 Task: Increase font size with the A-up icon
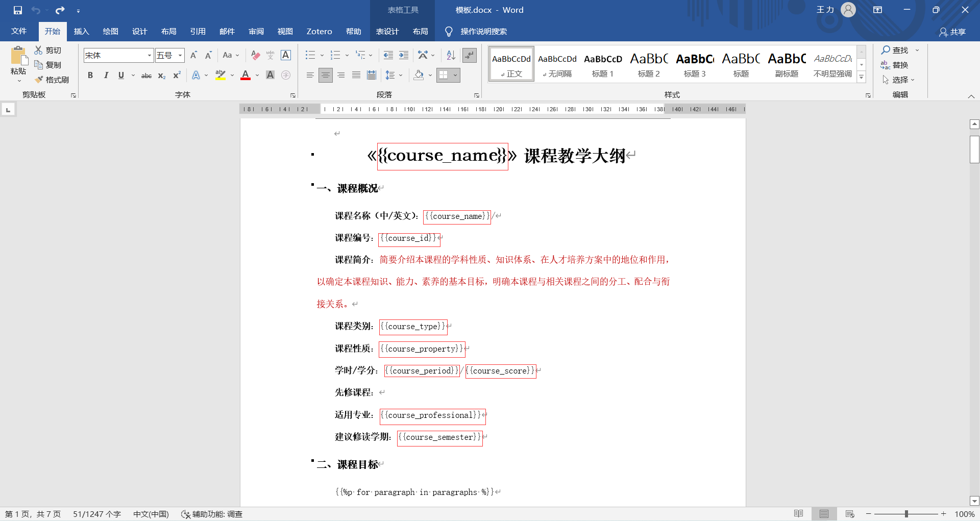click(x=193, y=55)
